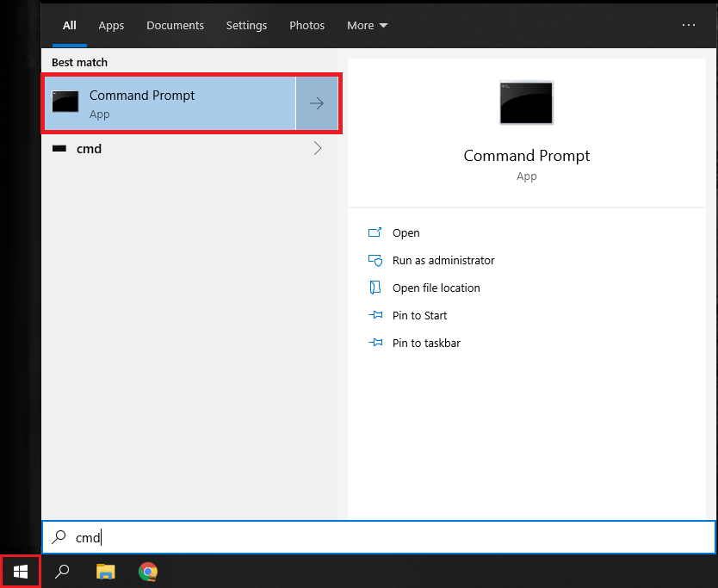The image size is (718, 588).
Task: Expand the Command Prompt result arrow
Action: pos(317,103)
